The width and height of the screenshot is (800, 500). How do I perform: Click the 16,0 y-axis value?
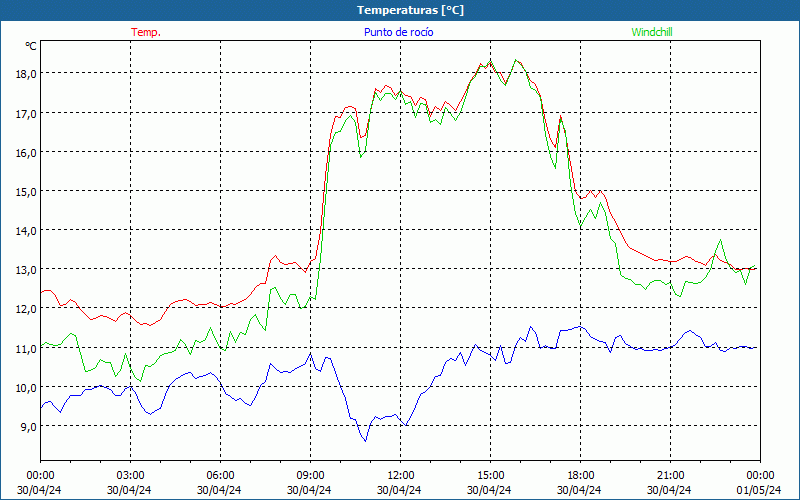tap(27, 153)
